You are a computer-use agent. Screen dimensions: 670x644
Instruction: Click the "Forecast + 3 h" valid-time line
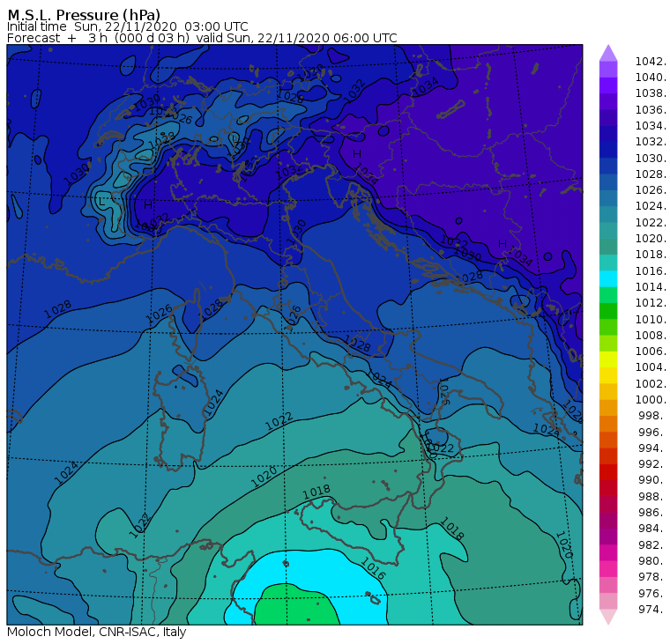(202, 38)
